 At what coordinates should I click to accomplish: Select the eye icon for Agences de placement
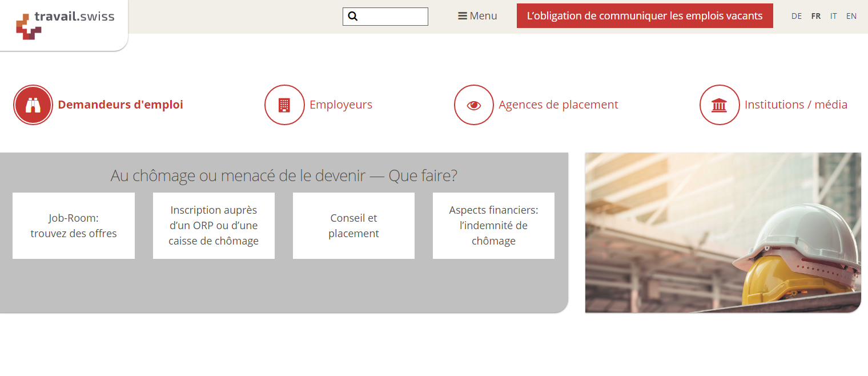[473, 105]
